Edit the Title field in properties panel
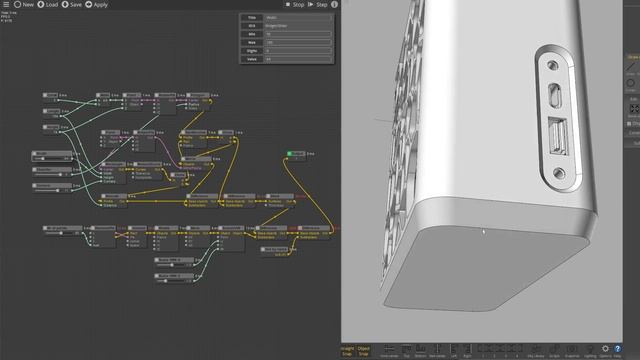 pos(298,18)
